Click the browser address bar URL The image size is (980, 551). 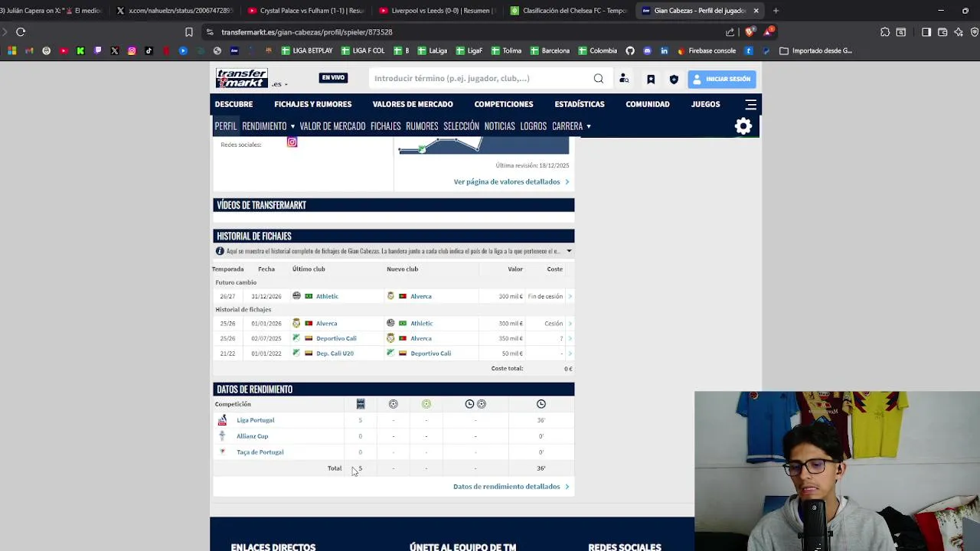pyautogui.click(x=307, y=32)
